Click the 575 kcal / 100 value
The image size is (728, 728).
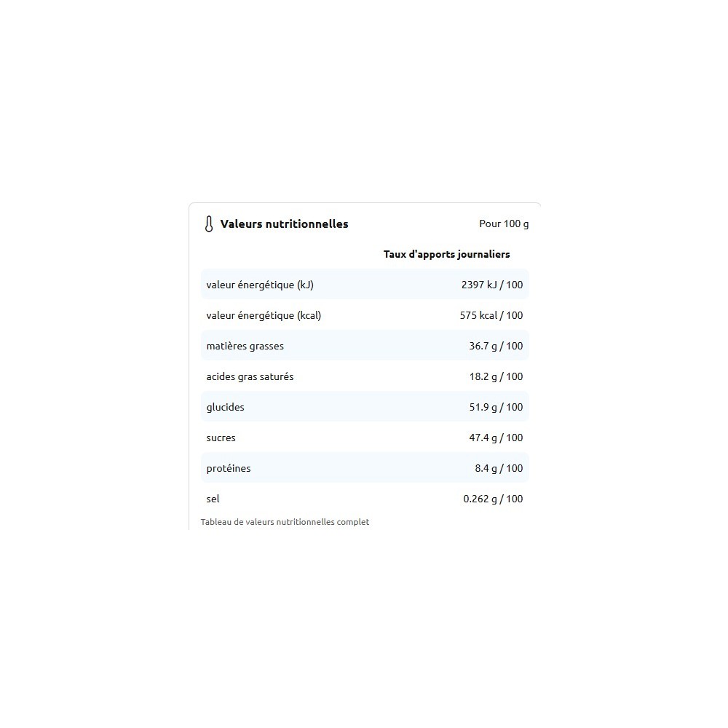point(491,315)
